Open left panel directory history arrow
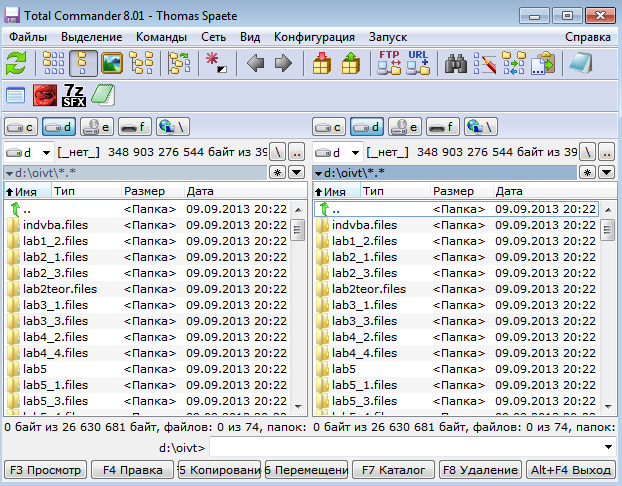 [296, 173]
